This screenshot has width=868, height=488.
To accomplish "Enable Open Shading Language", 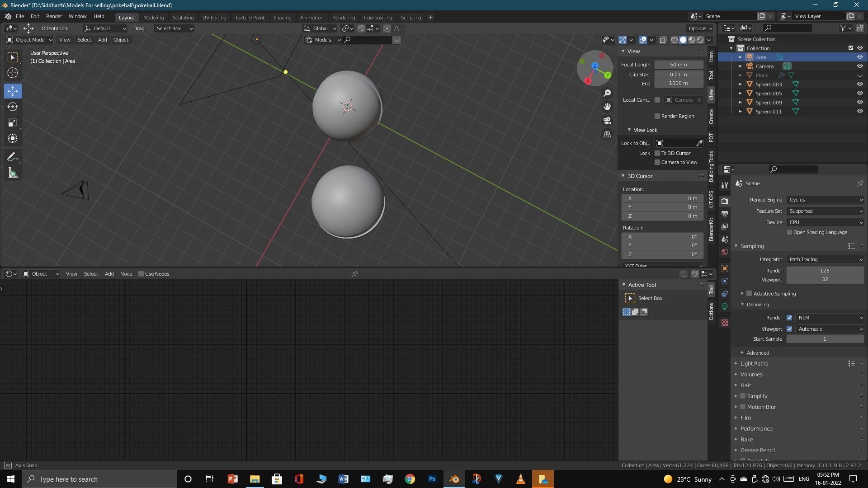I will (789, 232).
